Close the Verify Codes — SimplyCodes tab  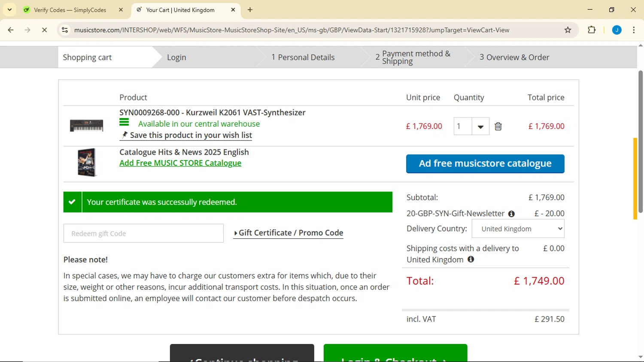click(x=121, y=10)
